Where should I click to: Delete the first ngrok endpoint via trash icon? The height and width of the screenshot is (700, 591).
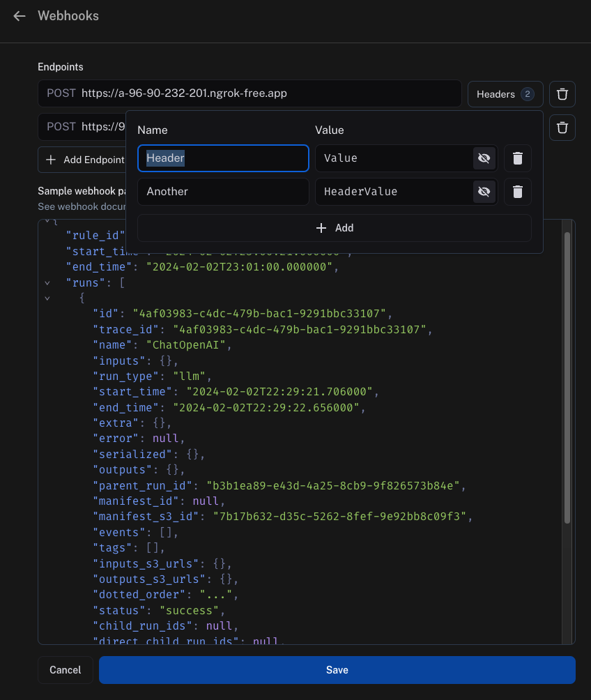[x=562, y=93]
